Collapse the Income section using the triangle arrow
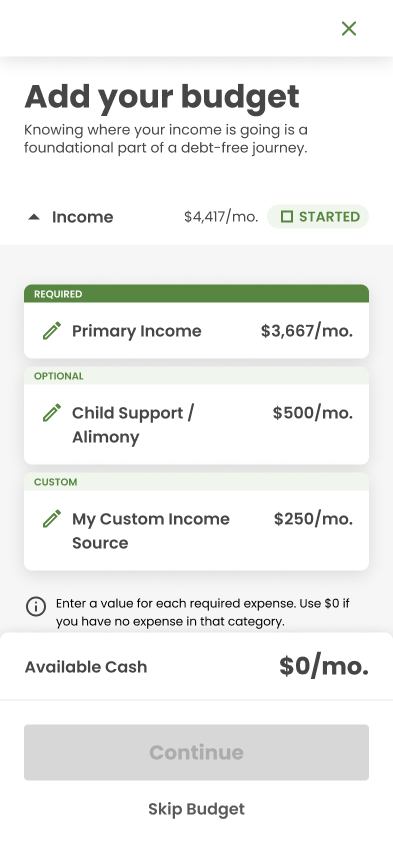The image size is (393, 853). pos(34,217)
